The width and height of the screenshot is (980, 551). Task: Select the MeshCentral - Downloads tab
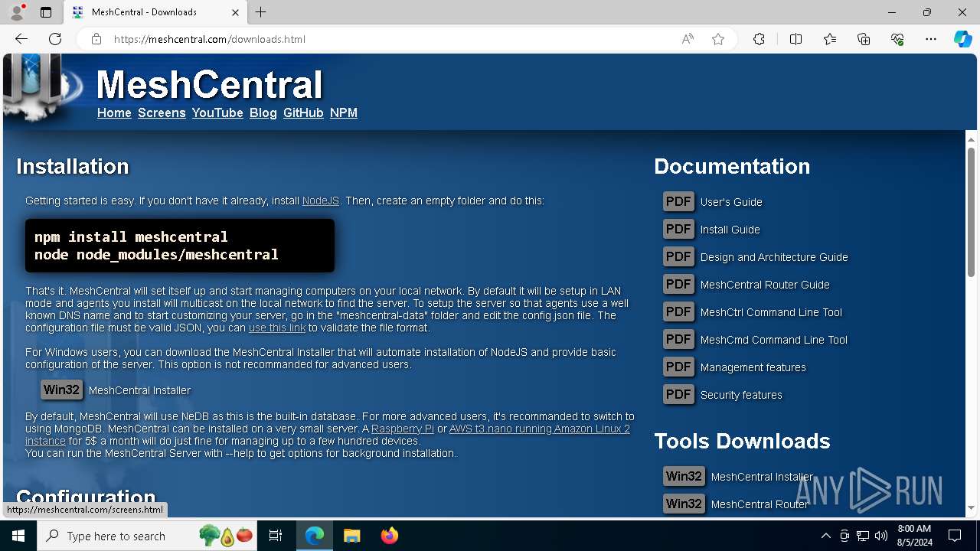pos(155,12)
